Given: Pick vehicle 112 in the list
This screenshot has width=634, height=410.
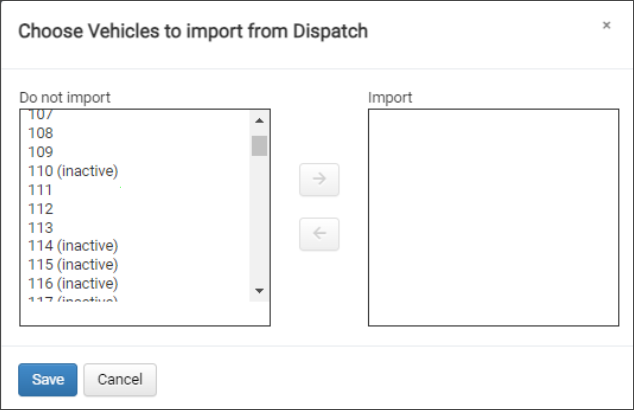Looking at the screenshot, I should pyautogui.click(x=41, y=209).
